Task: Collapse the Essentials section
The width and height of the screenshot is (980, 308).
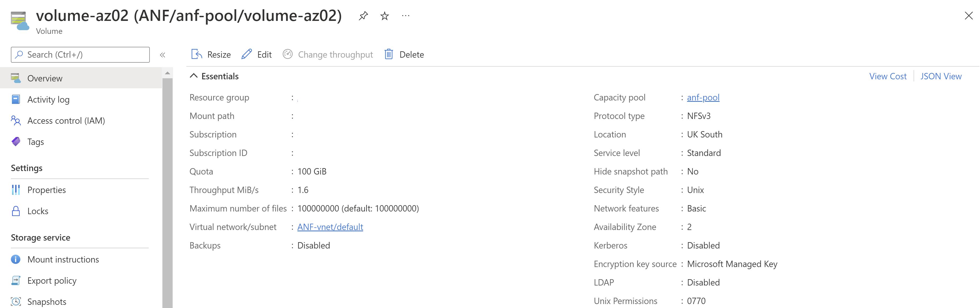Action: 194,76
